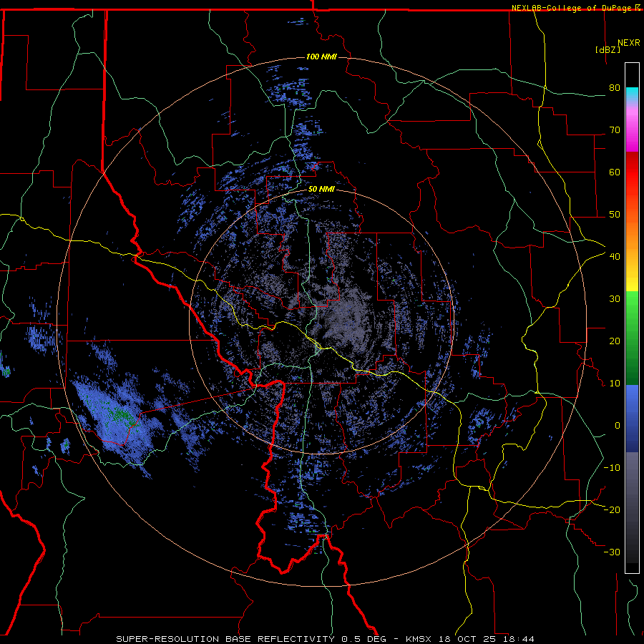This screenshot has height=644, width=644.
Task: Click the NEXR label above color scale
Action: pyautogui.click(x=629, y=43)
